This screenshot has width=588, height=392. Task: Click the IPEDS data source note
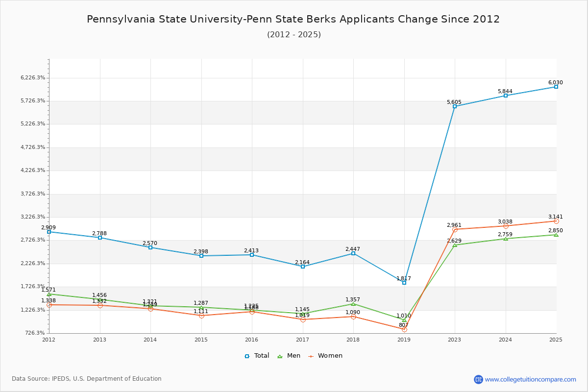pyautogui.click(x=87, y=379)
